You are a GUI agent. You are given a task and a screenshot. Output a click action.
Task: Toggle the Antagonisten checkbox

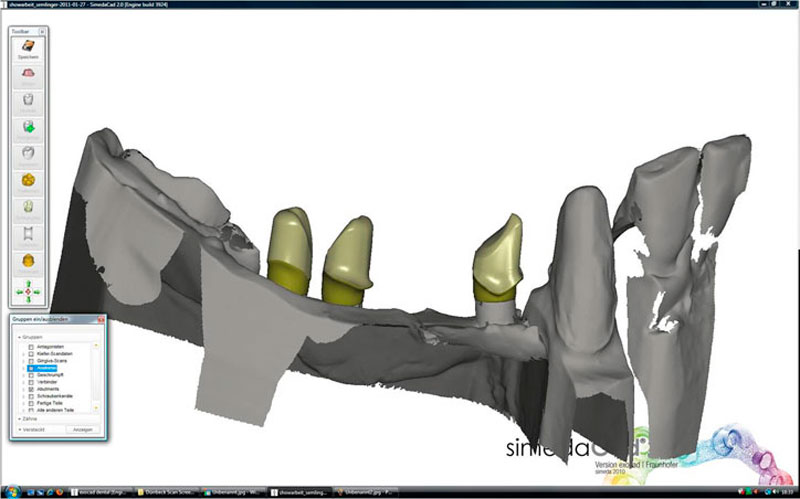(x=31, y=346)
